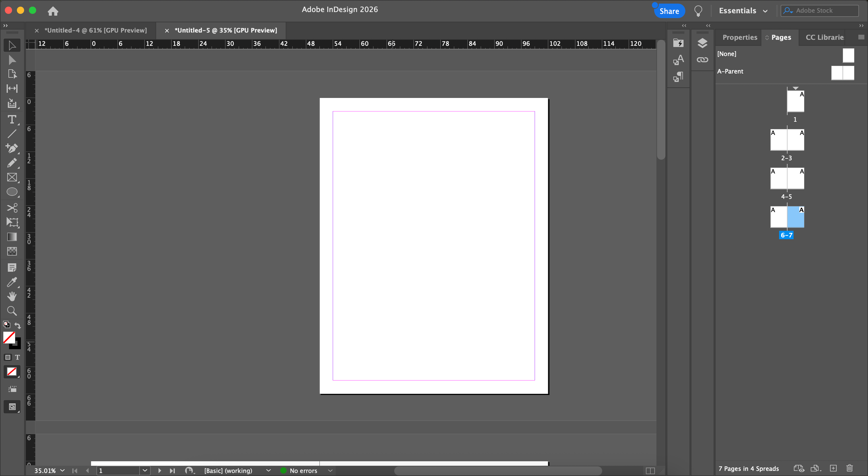The height and width of the screenshot is (476, 868).
Task: Open the Layers panel icon
Action: [x=702, y=43]
